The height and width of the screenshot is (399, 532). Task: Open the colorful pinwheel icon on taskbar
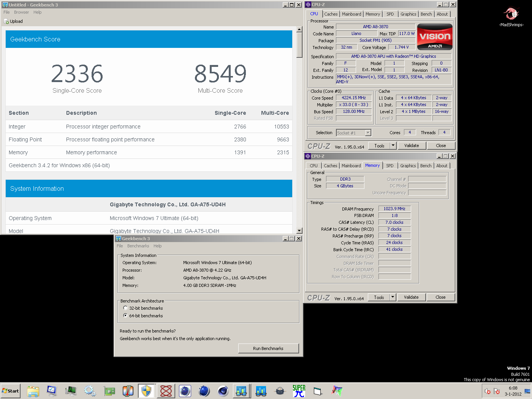[x=337, y=391]
